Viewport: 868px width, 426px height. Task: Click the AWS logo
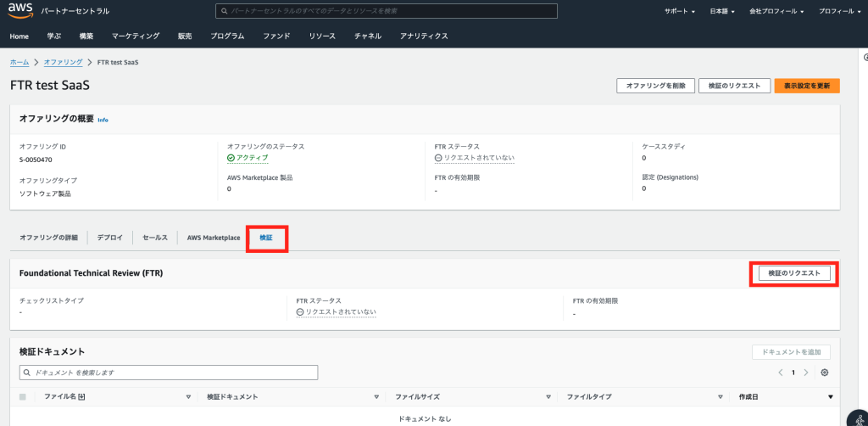tap(20, 10)
